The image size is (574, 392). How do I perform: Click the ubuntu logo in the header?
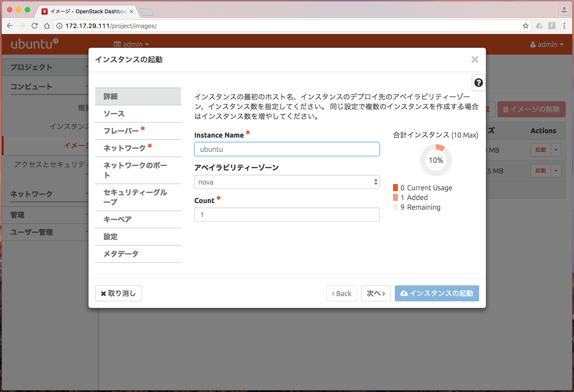point(34,44)
